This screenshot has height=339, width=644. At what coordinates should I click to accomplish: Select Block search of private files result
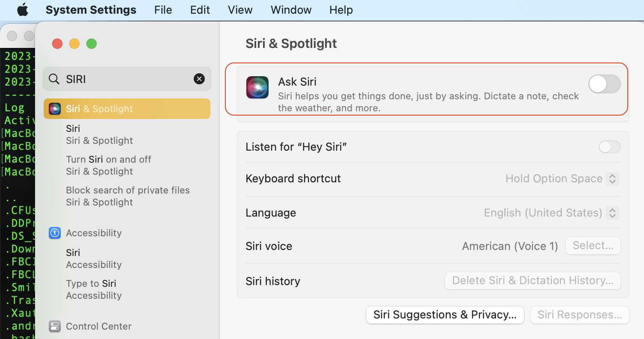128,196
